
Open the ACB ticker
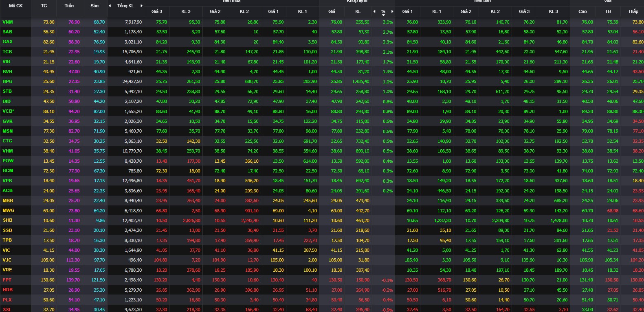7,190
